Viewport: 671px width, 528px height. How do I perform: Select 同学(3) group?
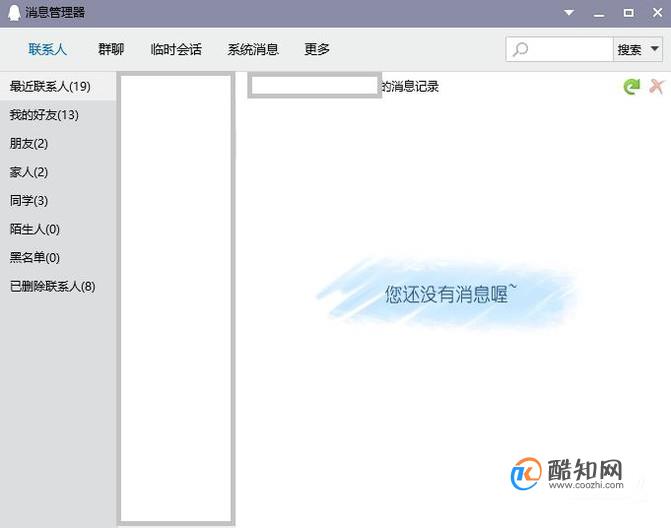(58, 200)
